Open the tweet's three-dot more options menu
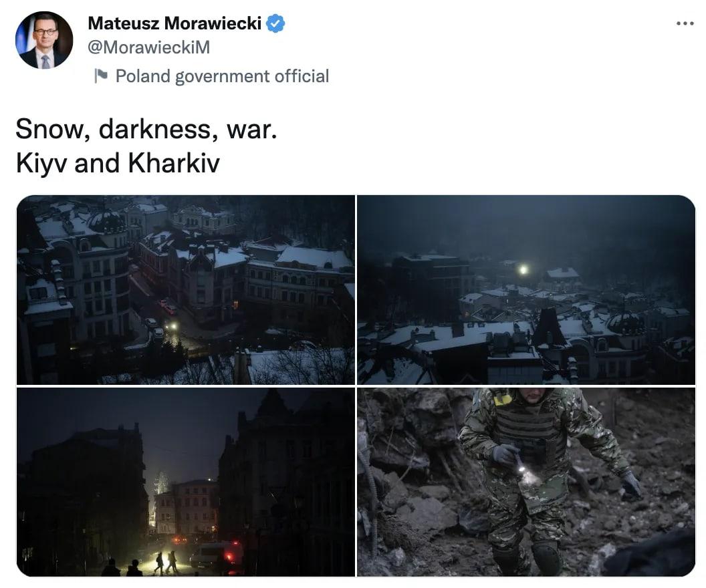Viewport: 706px width, 588px height. click(685, 23)
